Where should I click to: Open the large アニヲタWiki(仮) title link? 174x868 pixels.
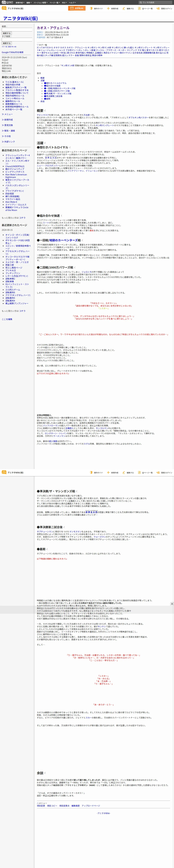(20, 18)
